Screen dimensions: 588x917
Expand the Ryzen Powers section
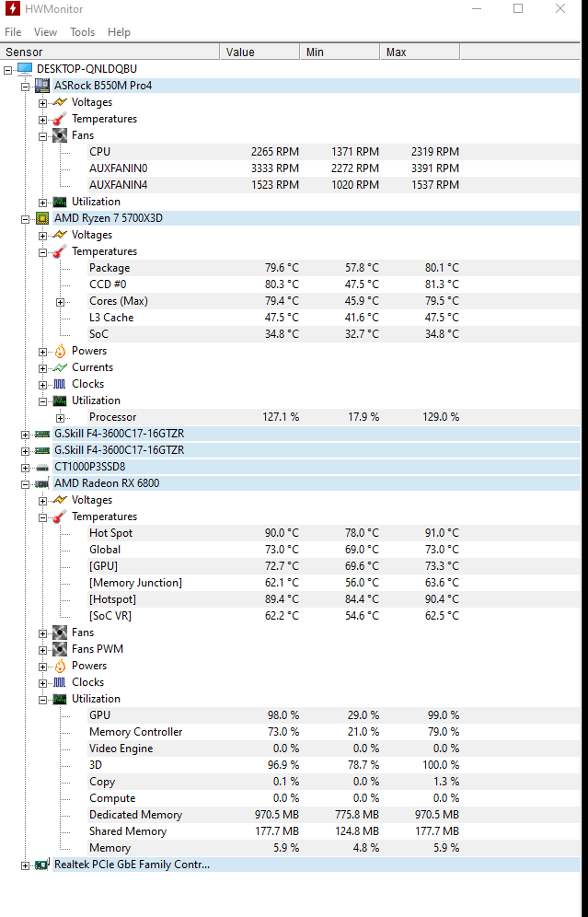(42, 352)
